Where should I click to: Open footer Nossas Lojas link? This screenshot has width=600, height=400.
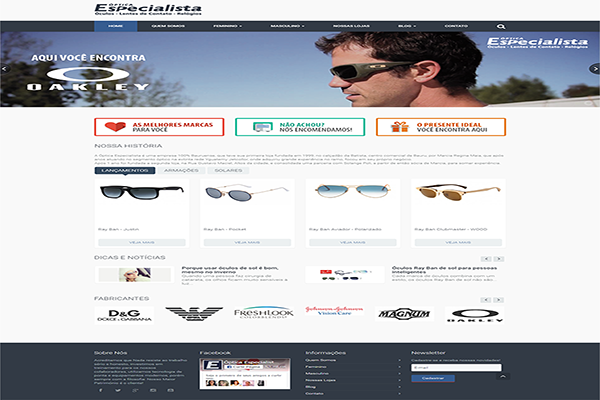pos(320,380)
